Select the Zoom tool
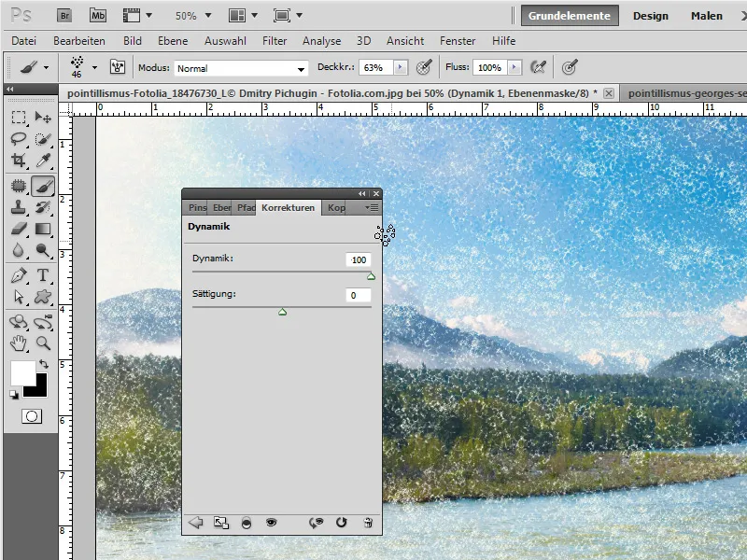This screenshot has height=560, width=747. click(43, 343)
